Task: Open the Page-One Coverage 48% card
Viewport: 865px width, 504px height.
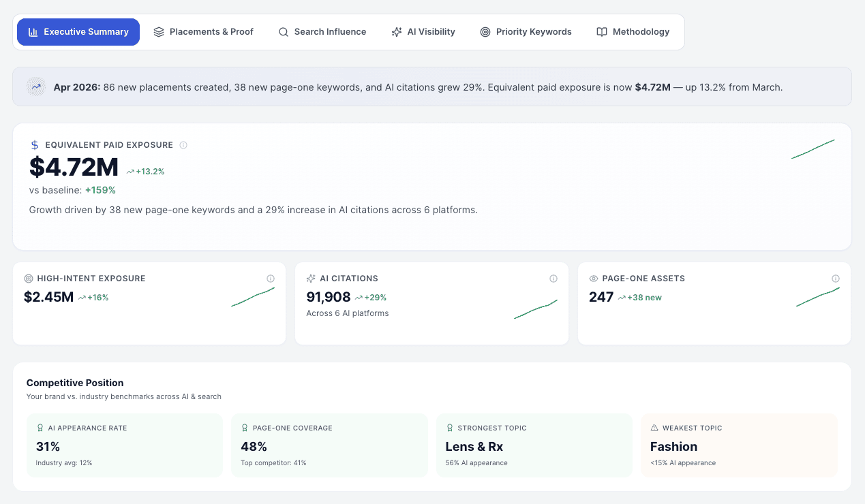Action: (329, 445)
